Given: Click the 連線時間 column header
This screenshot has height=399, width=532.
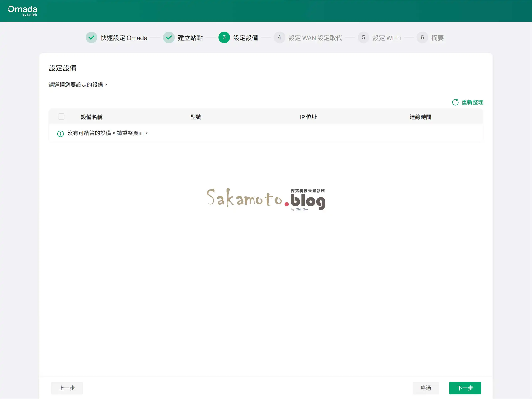Looking at the screenshot, I should tap(420, 117).
